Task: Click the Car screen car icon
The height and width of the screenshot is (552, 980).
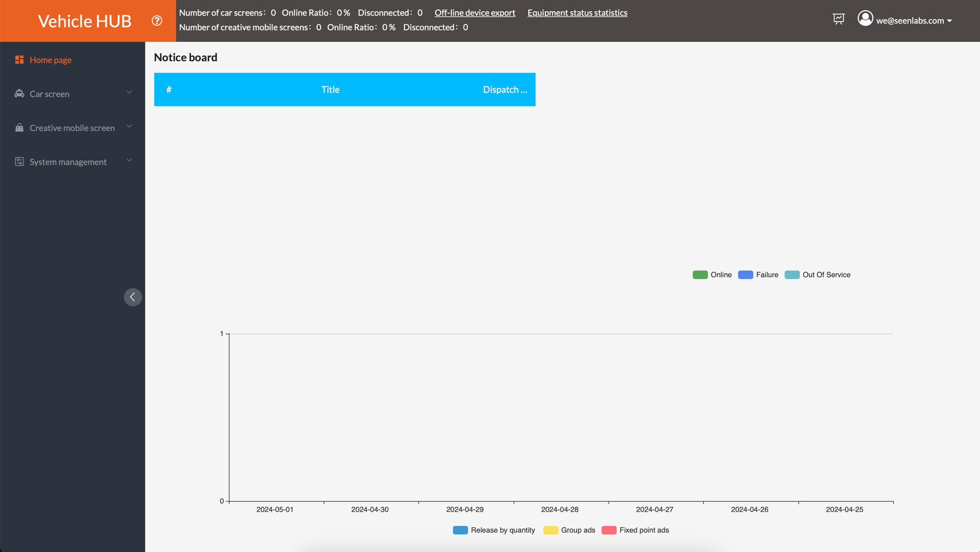Action: 19,94
